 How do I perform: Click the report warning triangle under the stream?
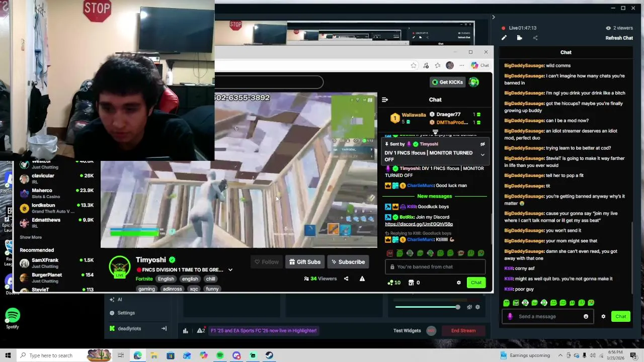[362, 279]
